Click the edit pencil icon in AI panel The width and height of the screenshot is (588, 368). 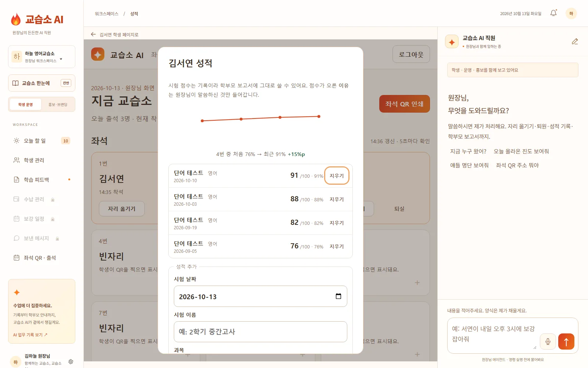click(575, 42)
